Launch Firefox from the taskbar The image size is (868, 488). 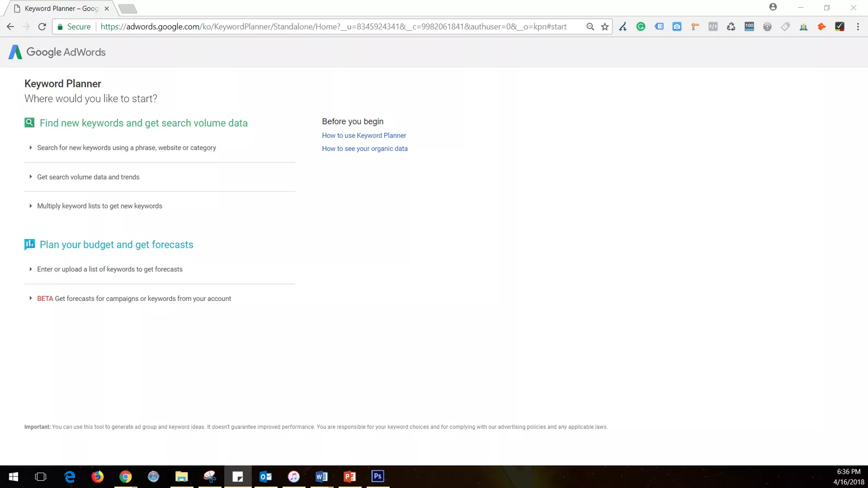pyautogui.click(x=97, y=477)
